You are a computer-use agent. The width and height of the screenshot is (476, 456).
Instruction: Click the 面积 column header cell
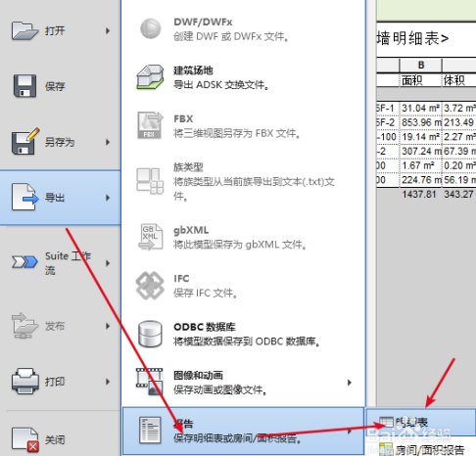click(421, 80)
